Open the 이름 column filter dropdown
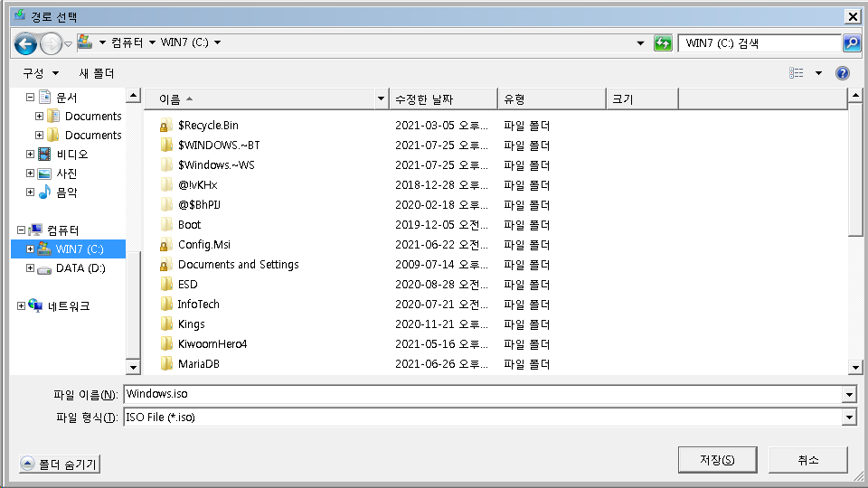The width and height of the screenshot is (868, 488). coord(381,99)
